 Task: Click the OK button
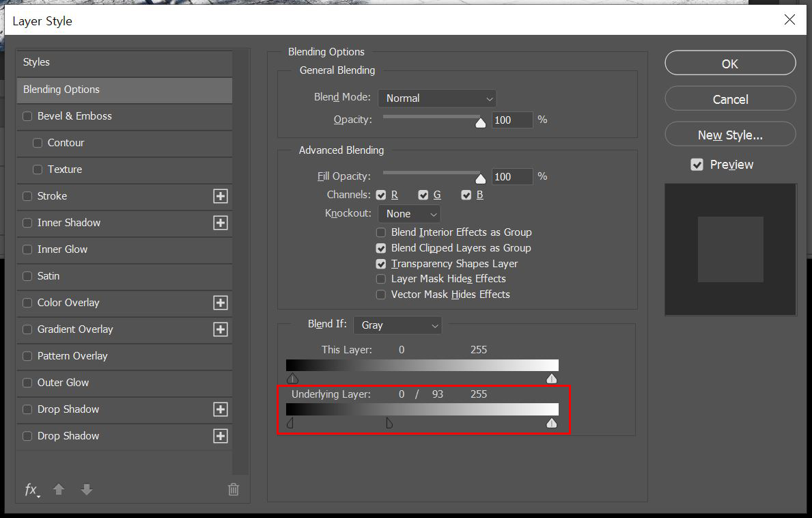730,63
